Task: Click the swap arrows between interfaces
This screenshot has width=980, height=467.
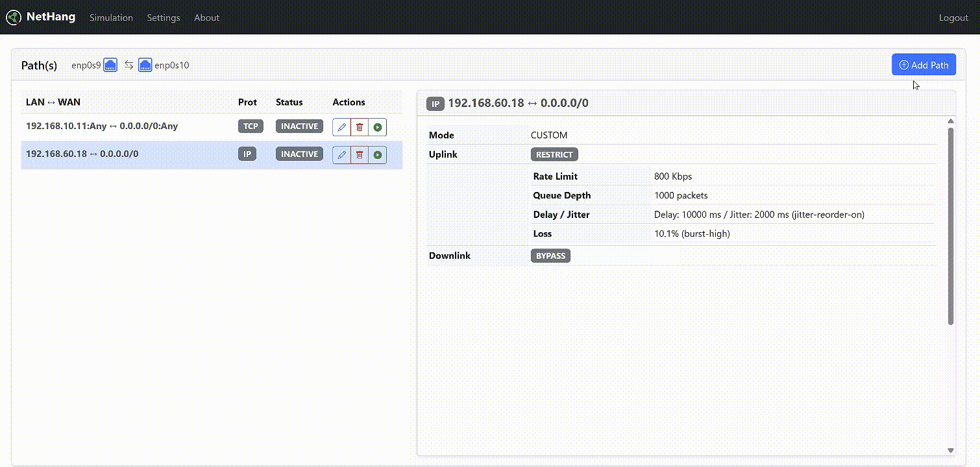Action: (x=129, y=65)
